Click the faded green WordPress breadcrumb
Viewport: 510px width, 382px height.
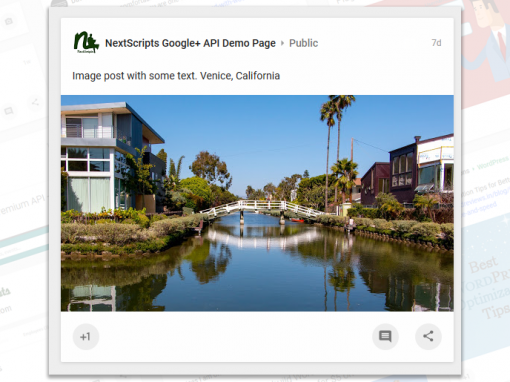point(492,164)
